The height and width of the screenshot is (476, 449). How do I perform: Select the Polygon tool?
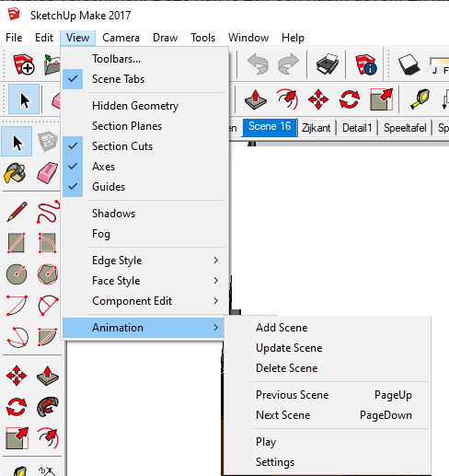click(48, 274)
